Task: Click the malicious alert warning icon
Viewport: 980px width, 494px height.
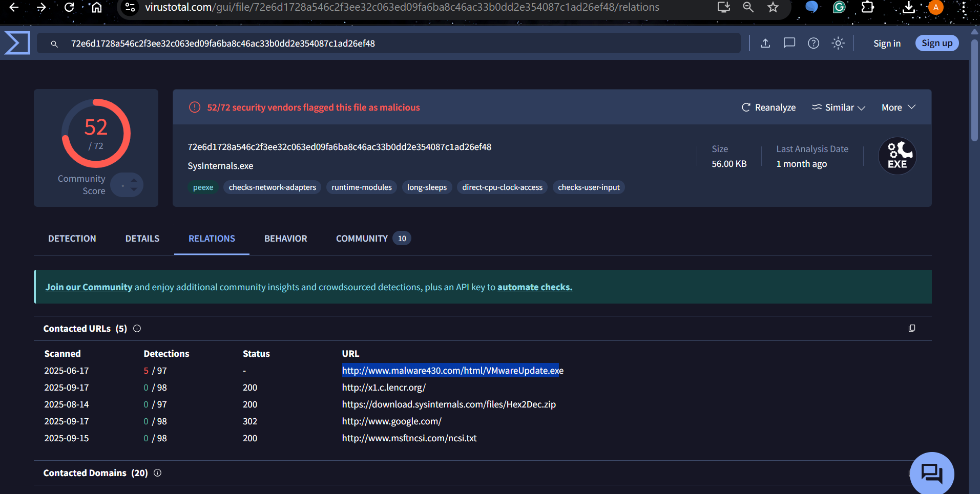Action: click(195, 107)
